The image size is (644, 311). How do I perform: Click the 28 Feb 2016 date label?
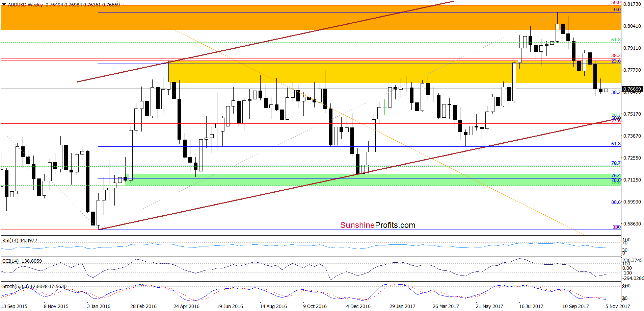pos(143,306)
